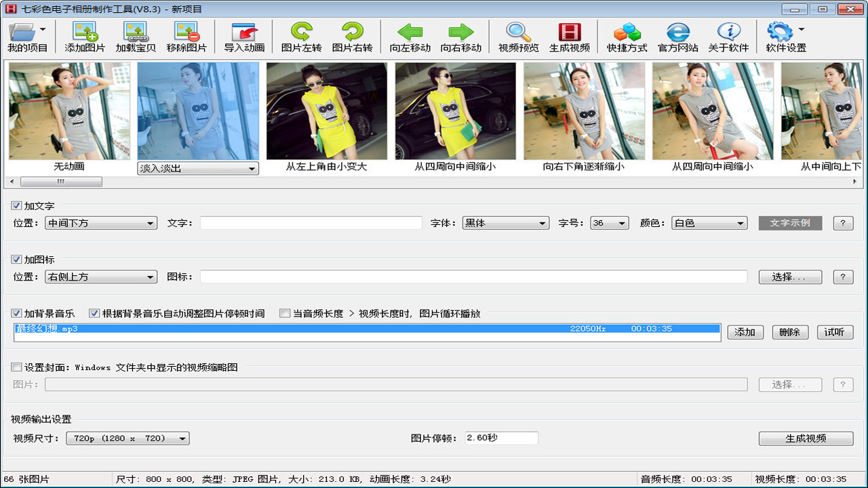Uncheck the 加文字 (Add Text) checkbox
Image resolution: width=868 pixels, height=488 pixels.
15,205
